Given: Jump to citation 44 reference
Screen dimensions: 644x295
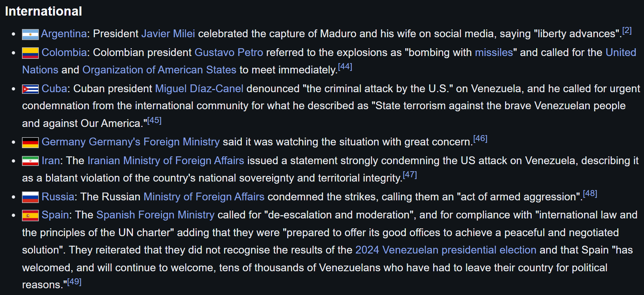Looking at the screenshot, I should coord(345,67).
